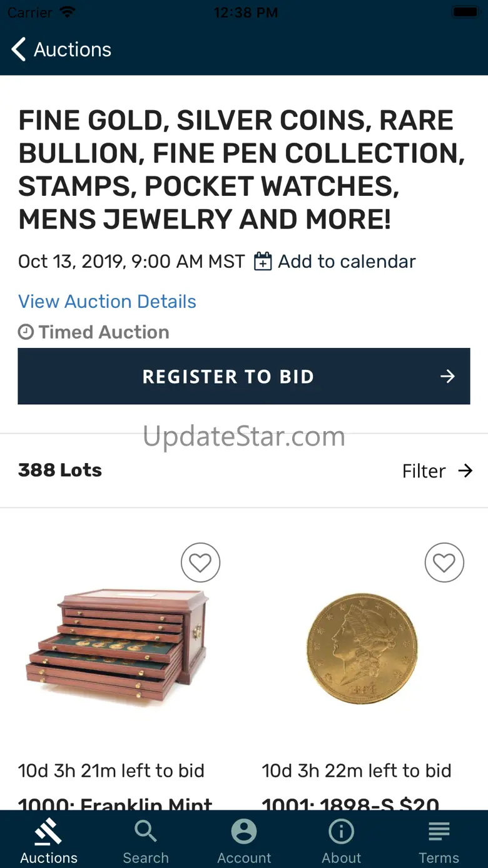This screenshot has width=488, height=868.
Task: Favorite the Franklin Mint lot heart
Action: pyautogui.click(x=200, y=563)
